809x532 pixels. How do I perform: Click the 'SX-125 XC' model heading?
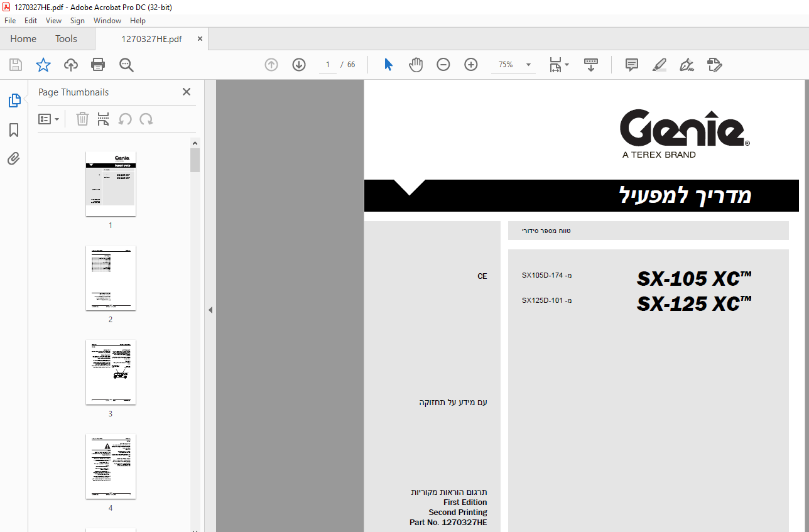(694, 303)
